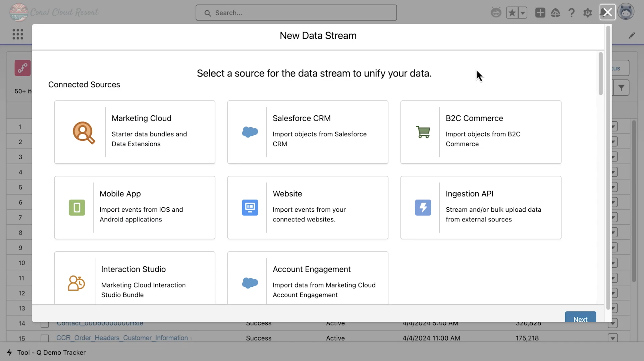
Task: Choose the Salesforce CRM cloud icon
Action: (x=250, y=132)
